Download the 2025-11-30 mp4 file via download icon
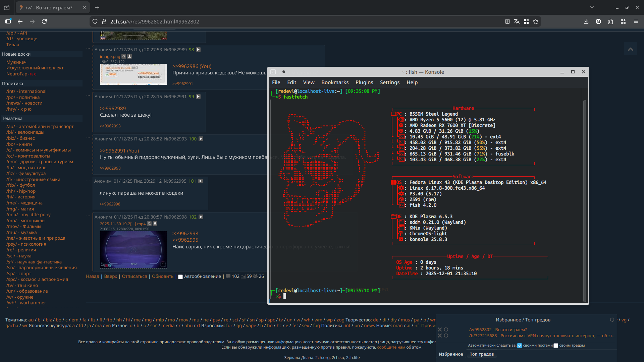 click(x=155, y=224)
